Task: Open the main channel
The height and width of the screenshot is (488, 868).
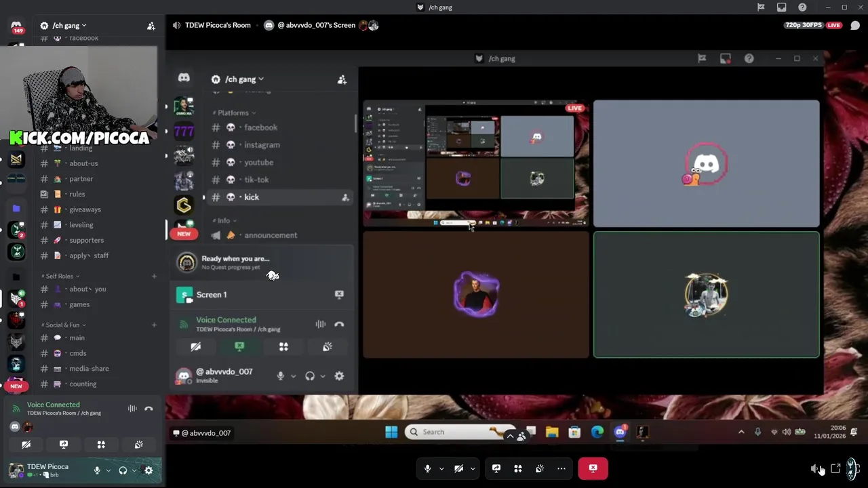Action: pyautogui.click(x=77, y=338)
